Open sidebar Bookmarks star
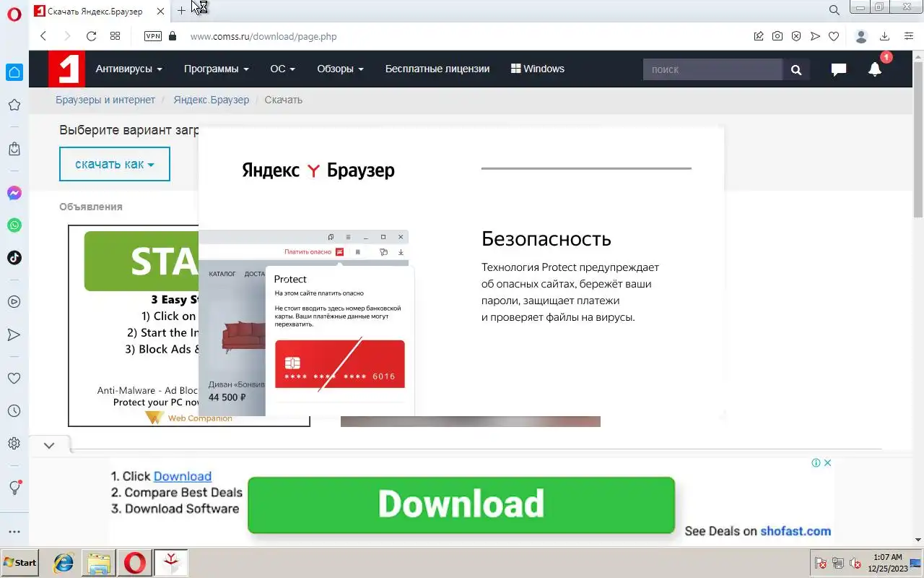Screen dimensions: 924x578 coord(14,105)
